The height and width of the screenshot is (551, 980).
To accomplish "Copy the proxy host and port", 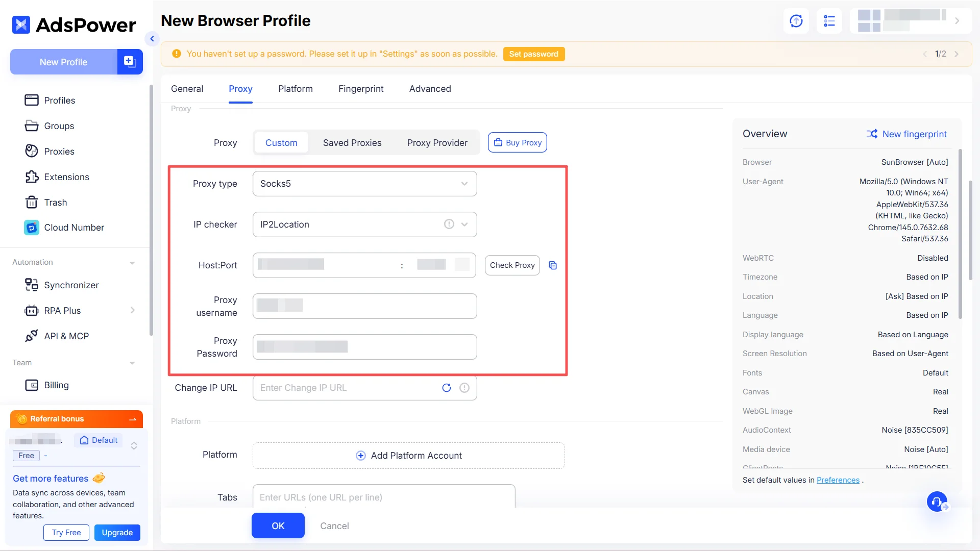I will (553, 265).
